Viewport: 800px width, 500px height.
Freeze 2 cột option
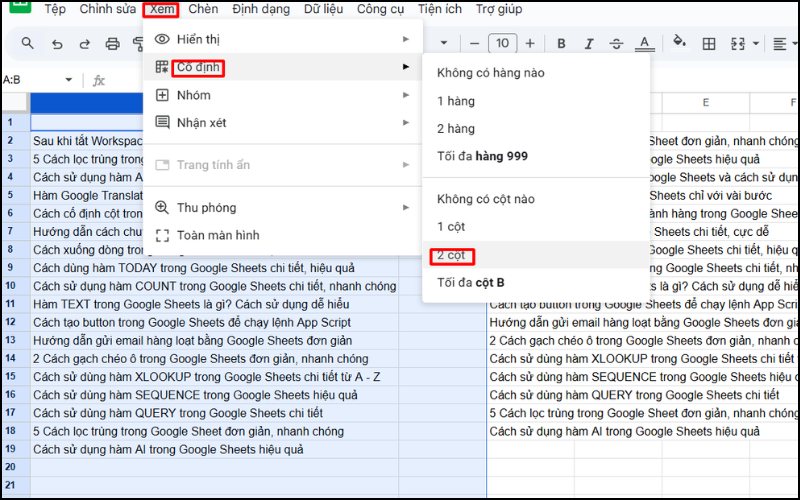point(536,255)
